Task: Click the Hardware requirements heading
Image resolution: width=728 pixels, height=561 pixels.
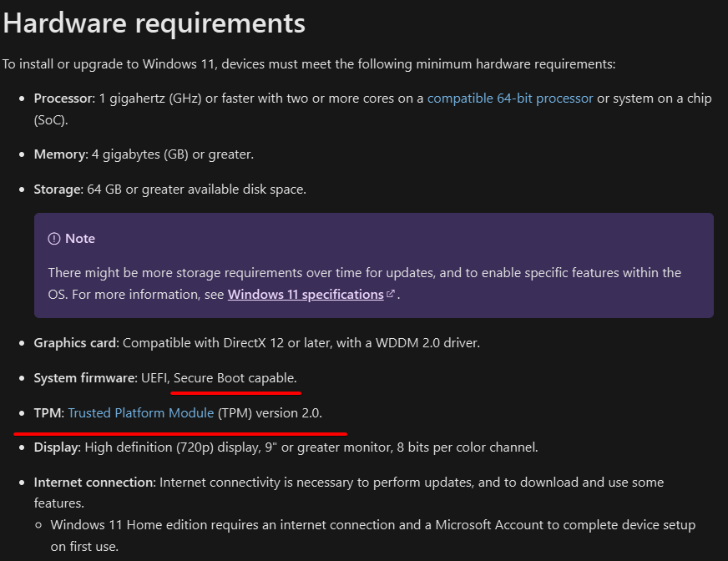Action: click(x=154, y=23)
